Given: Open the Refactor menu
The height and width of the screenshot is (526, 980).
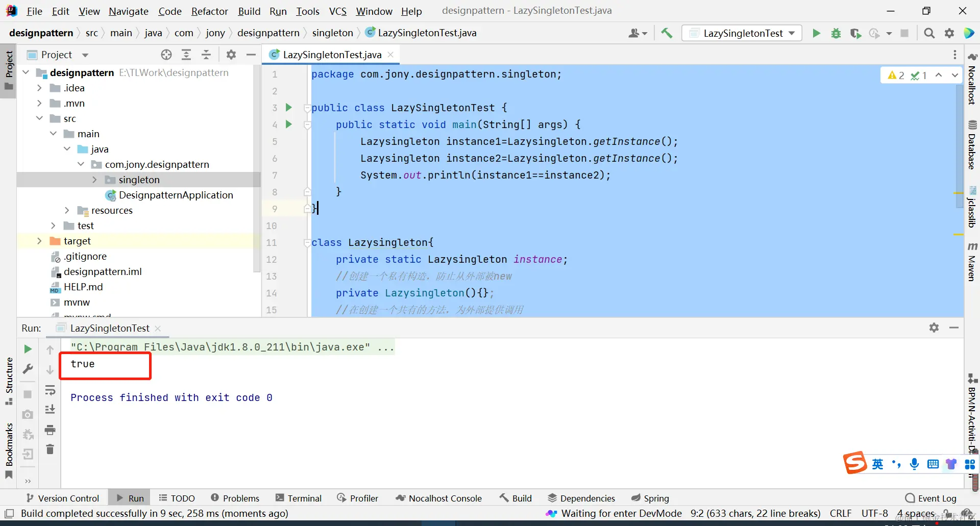Looking at the screenshot, I should (209, 11).
